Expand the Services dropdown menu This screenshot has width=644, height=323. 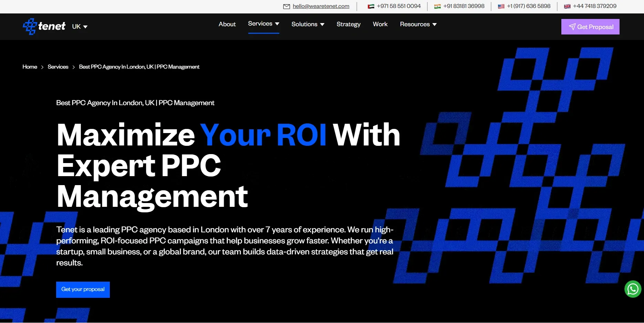(263, 24)
